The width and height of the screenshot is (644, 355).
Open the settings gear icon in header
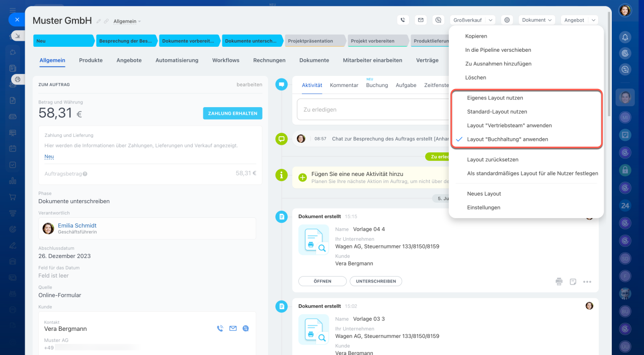coord(507,20)
